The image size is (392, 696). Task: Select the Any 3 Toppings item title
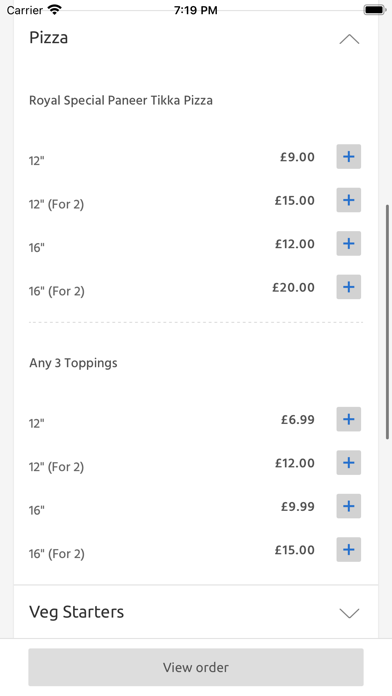coord(73,363)
